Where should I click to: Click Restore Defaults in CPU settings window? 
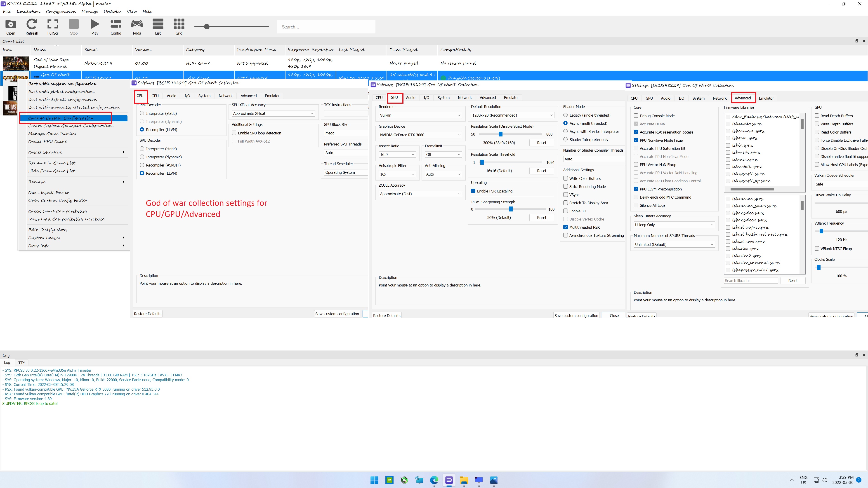pos(148,314)
